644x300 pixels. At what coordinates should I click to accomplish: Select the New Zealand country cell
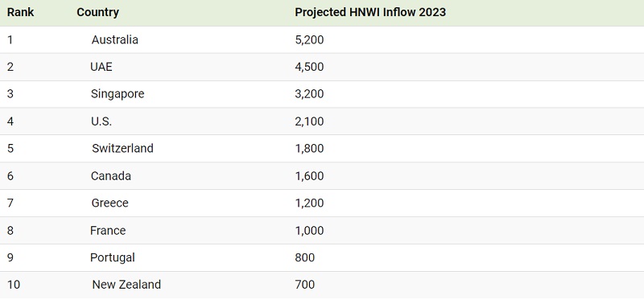point(126,285)
